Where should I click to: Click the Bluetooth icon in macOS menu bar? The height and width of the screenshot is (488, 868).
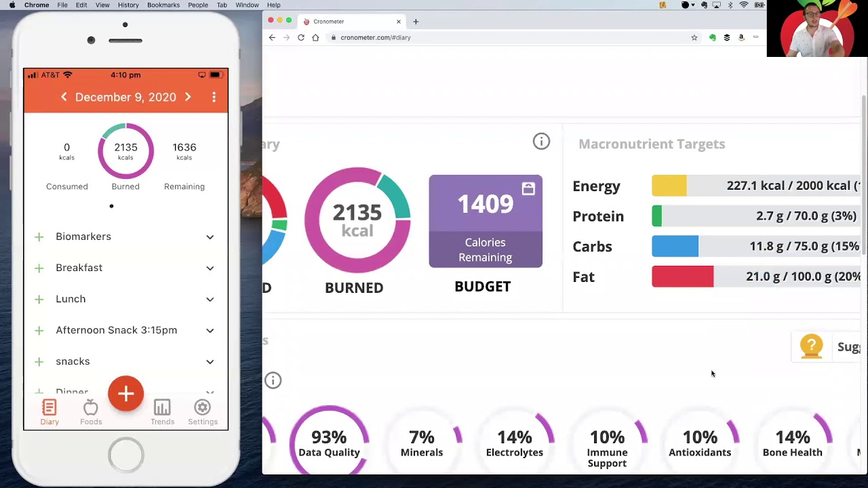pyautogui.click(x=730, y=5)
